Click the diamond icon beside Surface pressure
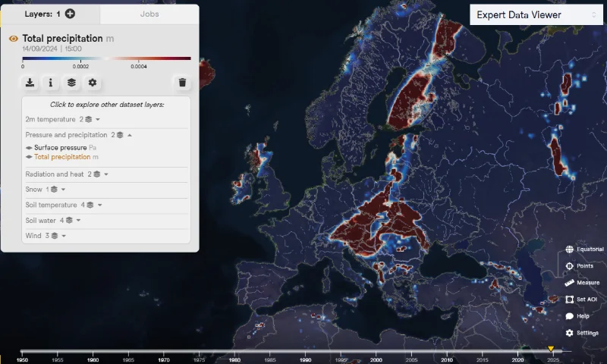The image size is (607, 364). pyautogui.click(x=29, y=148)
